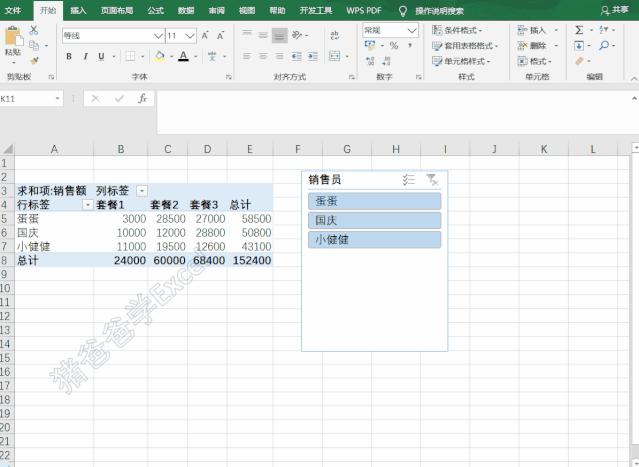Switch to the WPS PDF tab
The image size is (639, 467).
[364, 10]
